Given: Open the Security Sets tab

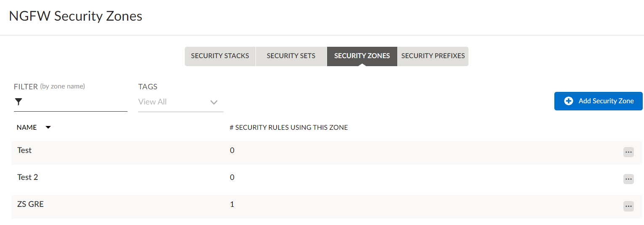Looking at the screenshot, I should click(x=291, y=56).
